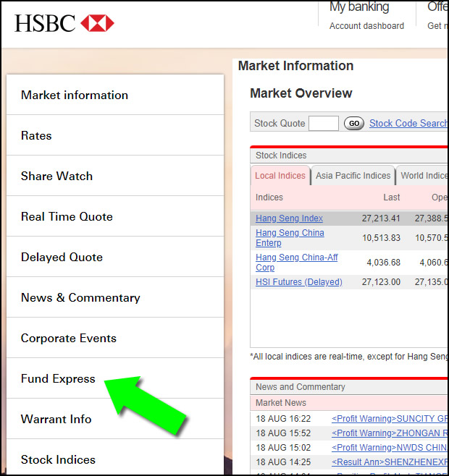The height and width of the screenshot is (476, 449).
Task: Click Hang Seng China Enterp value 10,513.83
Action: pyautogui.click(x=381, y=238)
